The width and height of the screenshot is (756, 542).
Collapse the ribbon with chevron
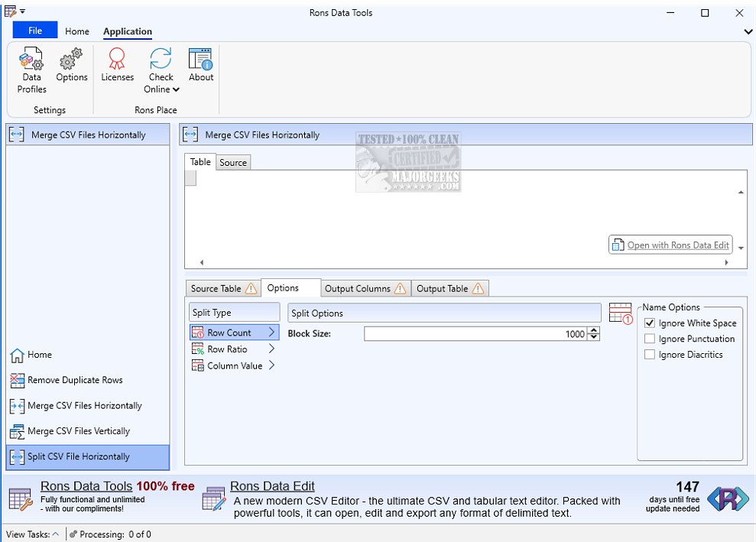click(748, 32)
